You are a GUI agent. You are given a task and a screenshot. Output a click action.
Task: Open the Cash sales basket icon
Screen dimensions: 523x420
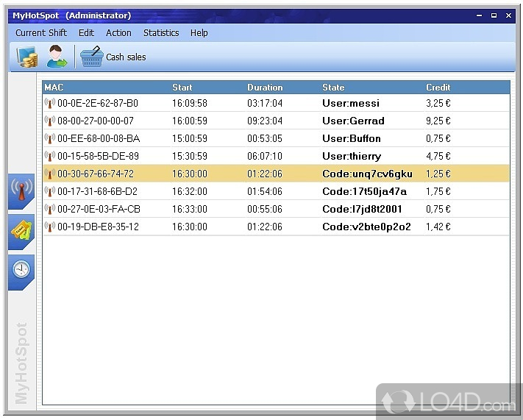point(91,57)
